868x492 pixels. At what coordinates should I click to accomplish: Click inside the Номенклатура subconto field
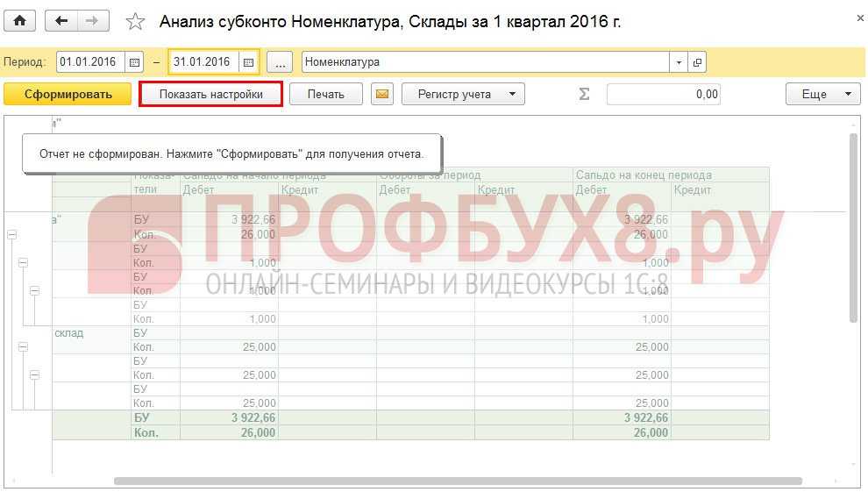[x=486, y=62]
